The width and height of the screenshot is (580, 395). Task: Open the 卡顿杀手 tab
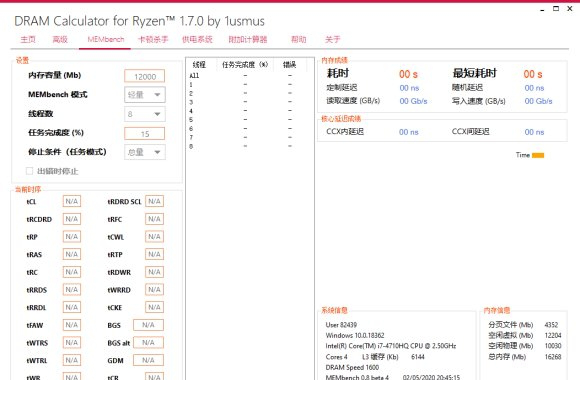point(153,39)
